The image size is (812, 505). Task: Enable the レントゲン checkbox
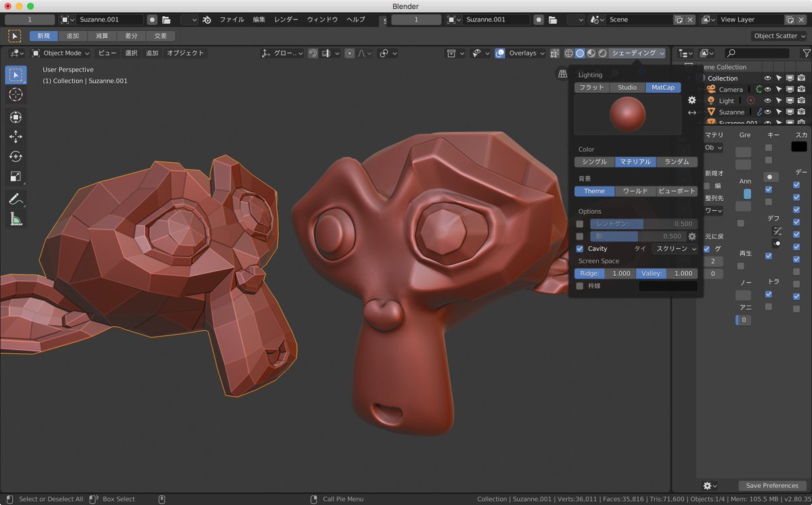(580, 224)
